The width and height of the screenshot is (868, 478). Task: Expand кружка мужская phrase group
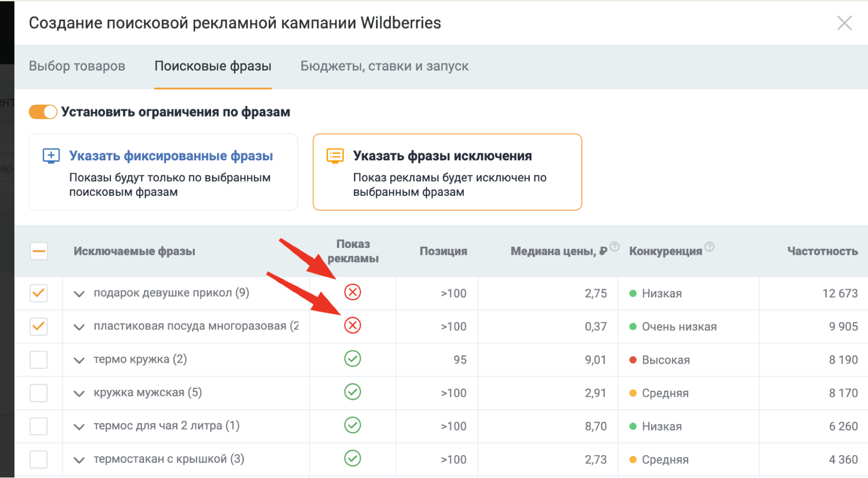tap(79, 393)
